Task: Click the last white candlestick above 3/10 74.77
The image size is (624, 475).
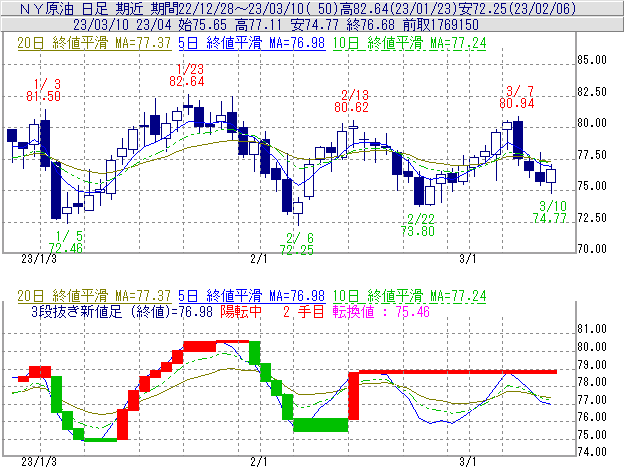Action: 551,176
